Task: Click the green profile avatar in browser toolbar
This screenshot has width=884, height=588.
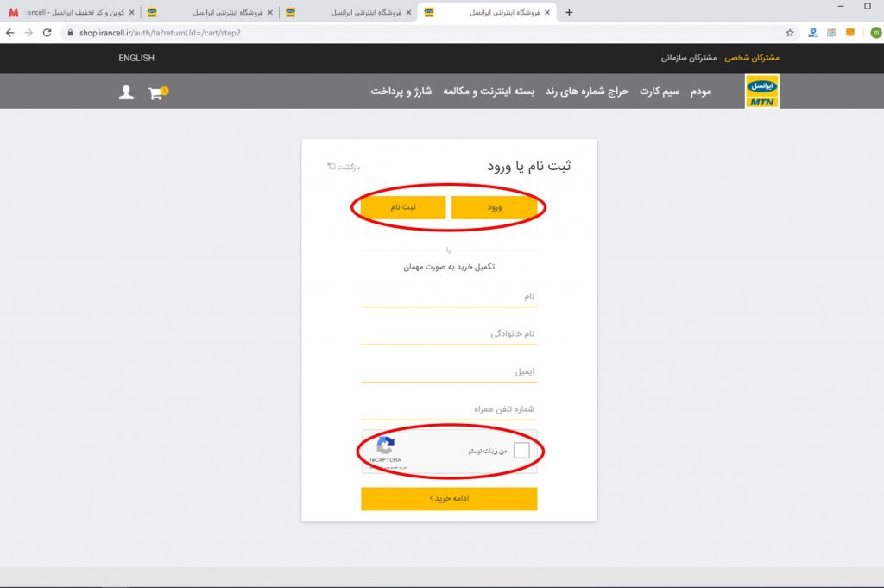Action: pyautogui.click(x=875, y=33)
